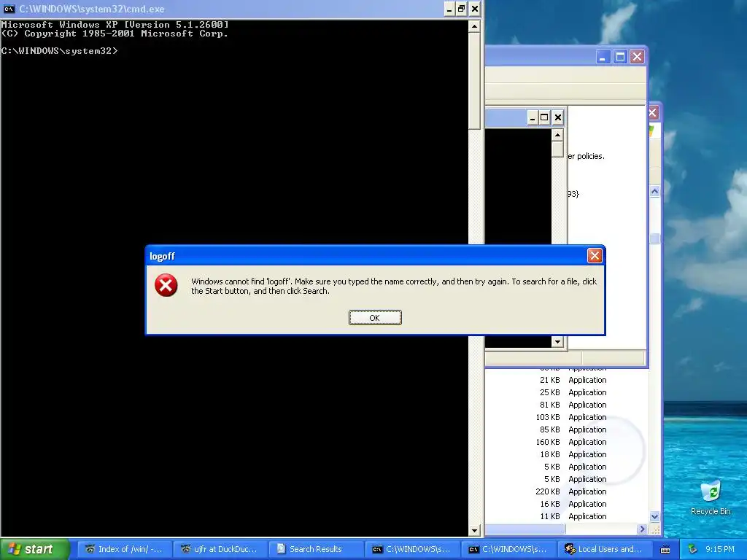
Task: Click OK in the logoff error dialog
Action: pyautogui.click(x=375, y=318)
